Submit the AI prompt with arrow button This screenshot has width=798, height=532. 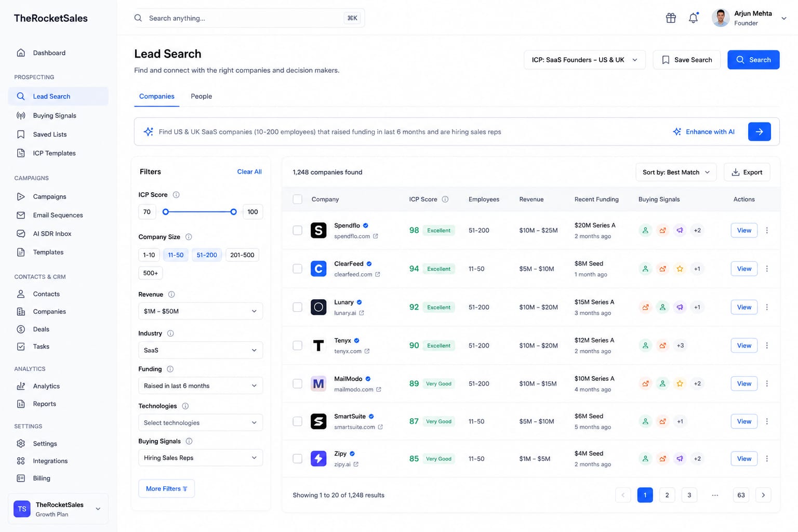(x=759, y=132)
